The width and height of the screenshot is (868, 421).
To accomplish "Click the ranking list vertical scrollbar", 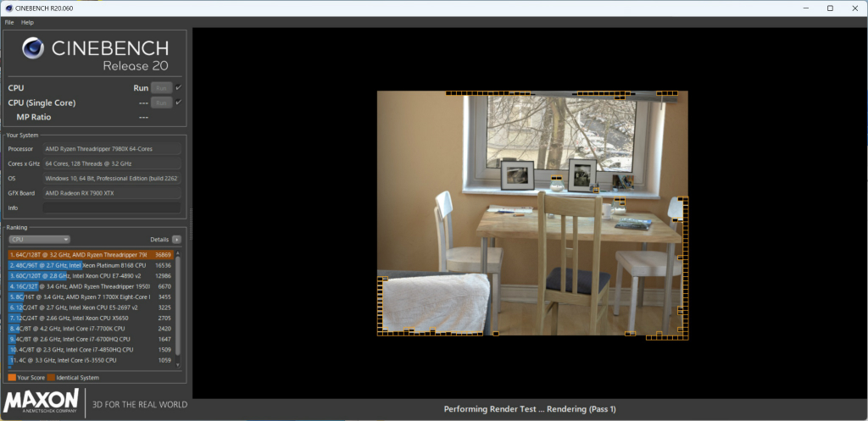I will pos(178,308).
